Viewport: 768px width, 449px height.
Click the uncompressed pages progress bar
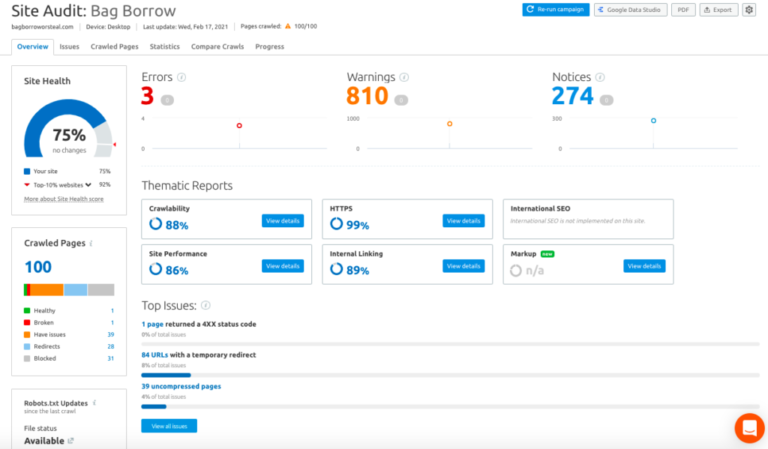coord(450,406)
